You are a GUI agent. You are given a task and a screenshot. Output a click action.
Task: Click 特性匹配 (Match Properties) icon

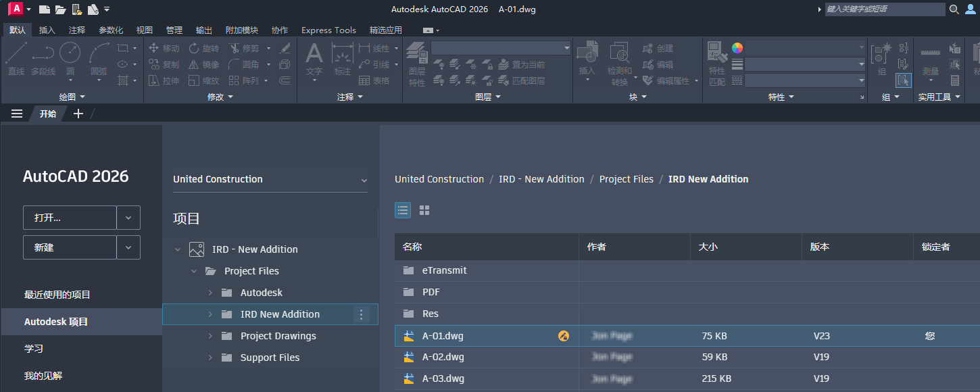point(717,64)
